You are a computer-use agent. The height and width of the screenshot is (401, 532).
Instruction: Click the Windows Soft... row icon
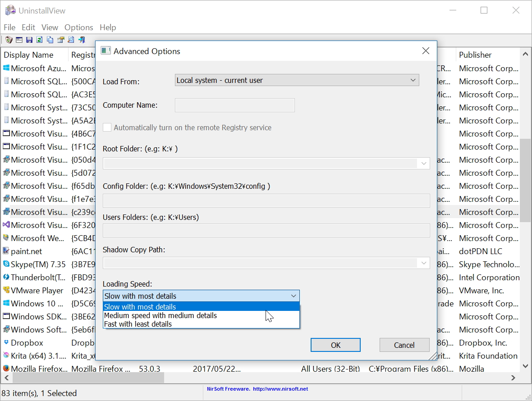pos(6,329)
